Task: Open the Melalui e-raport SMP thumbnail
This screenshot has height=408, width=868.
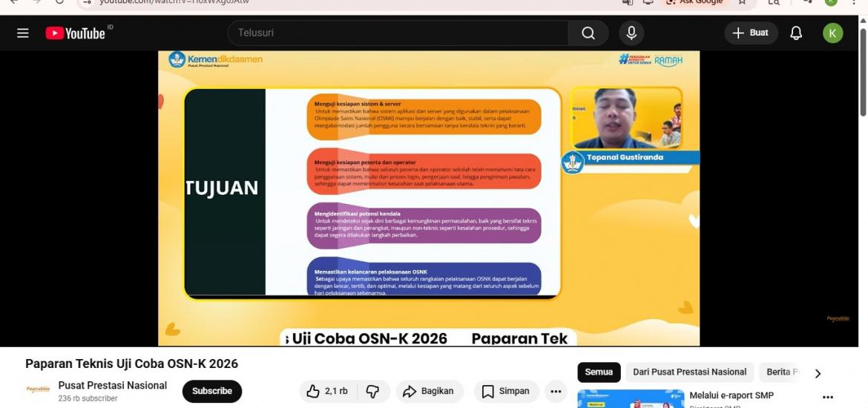Action: coord(631,398)
